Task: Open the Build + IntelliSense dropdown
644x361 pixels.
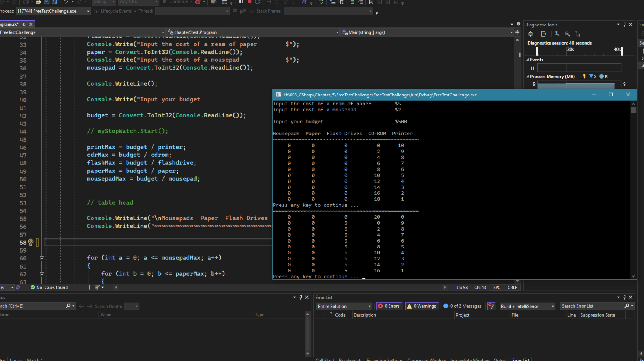Action: pos(527,306)
